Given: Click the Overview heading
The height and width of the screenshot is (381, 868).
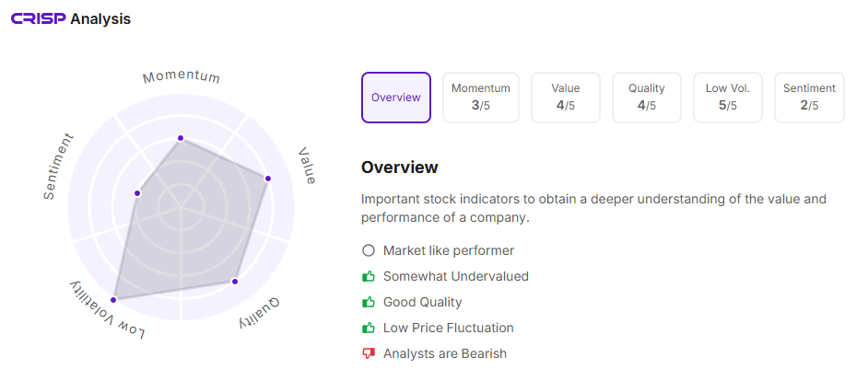Looking at the screenshot, I should click(399, 167).
